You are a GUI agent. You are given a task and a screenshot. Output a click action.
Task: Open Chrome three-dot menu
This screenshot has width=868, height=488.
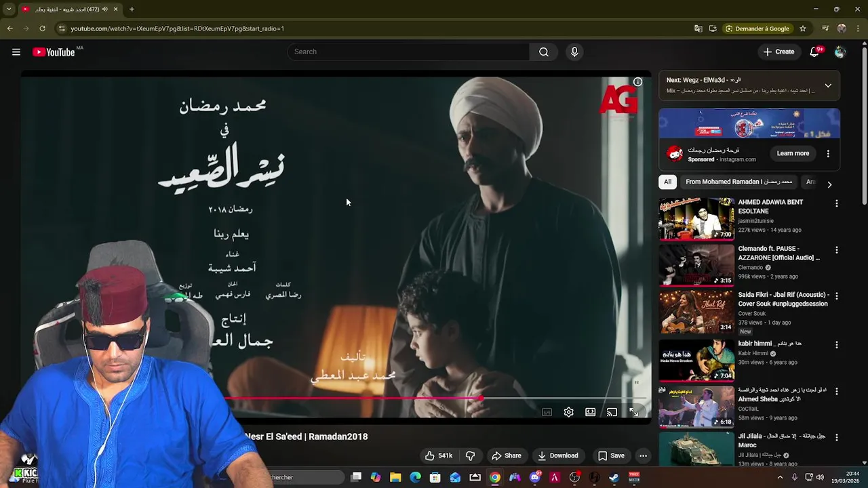(x=858, y=28)
